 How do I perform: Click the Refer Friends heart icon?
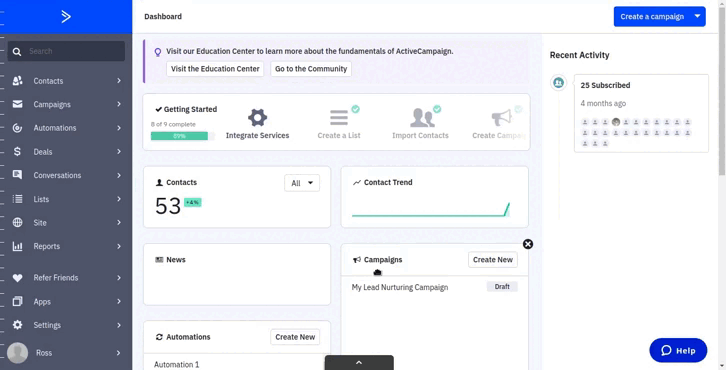(17, 278)
